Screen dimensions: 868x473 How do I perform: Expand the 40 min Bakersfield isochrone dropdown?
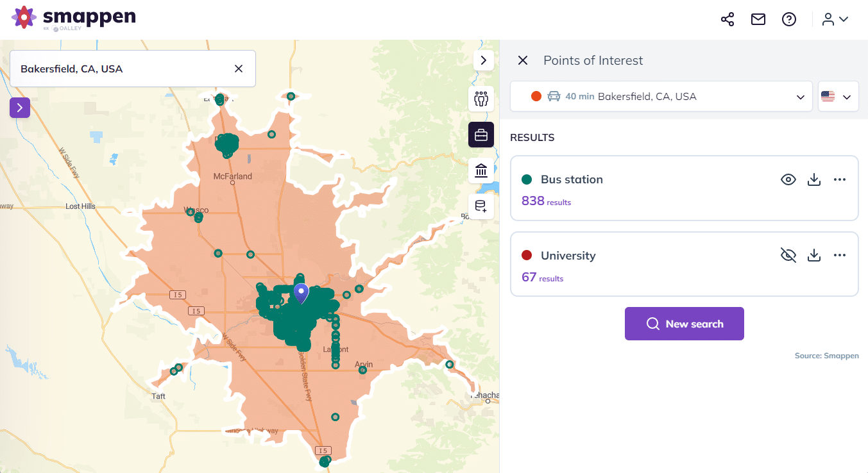pyautogui.click(x=800, y=97)
